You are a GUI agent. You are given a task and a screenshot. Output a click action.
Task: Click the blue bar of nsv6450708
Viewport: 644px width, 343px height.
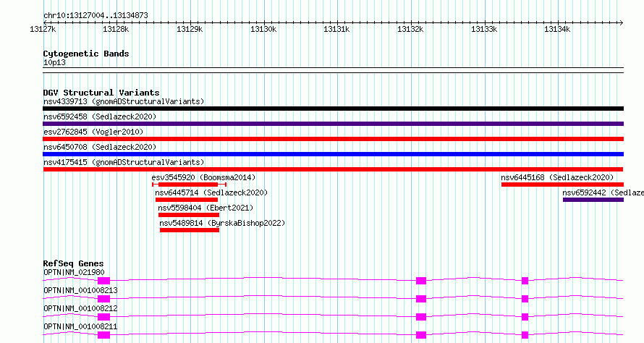click(333, 154)
